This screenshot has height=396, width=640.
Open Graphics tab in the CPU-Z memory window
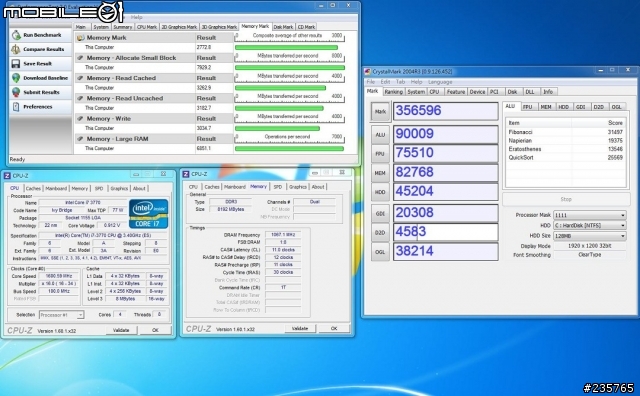(x=298, y=187)
